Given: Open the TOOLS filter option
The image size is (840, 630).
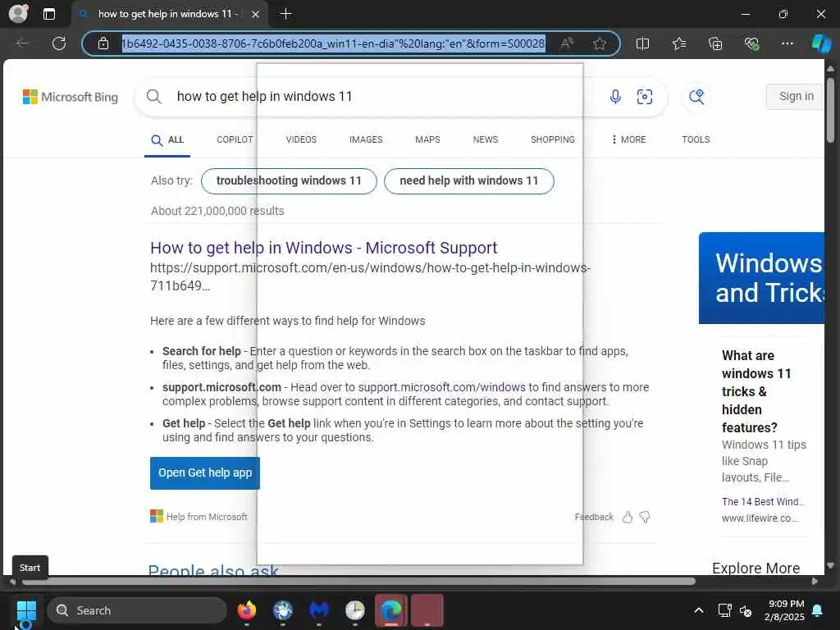Looking at the screenshot, I should (696, 139).
